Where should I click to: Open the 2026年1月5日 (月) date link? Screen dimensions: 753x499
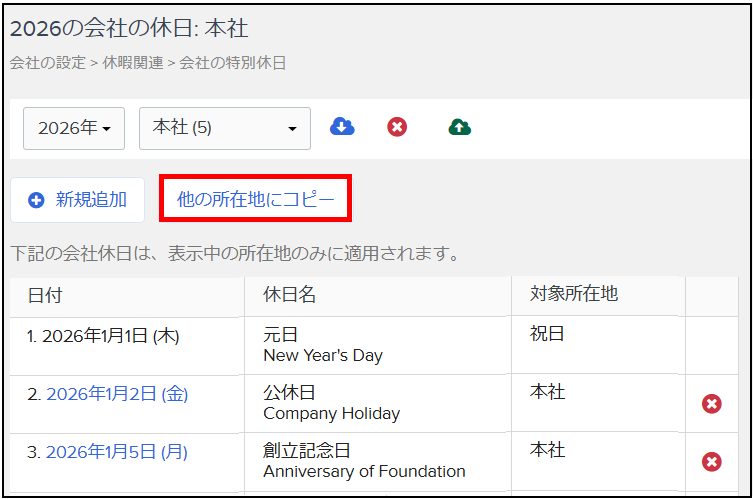(x=117, y=452)
